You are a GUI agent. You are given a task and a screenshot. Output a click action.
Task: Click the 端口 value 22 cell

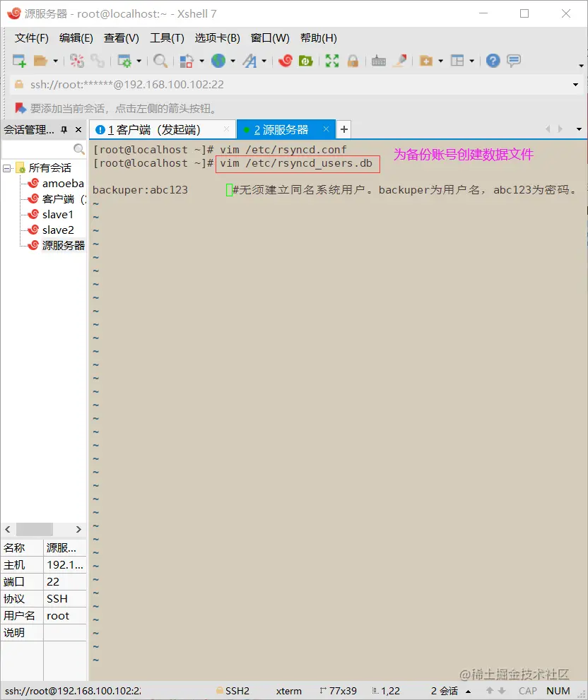click(x=65, y=582)
